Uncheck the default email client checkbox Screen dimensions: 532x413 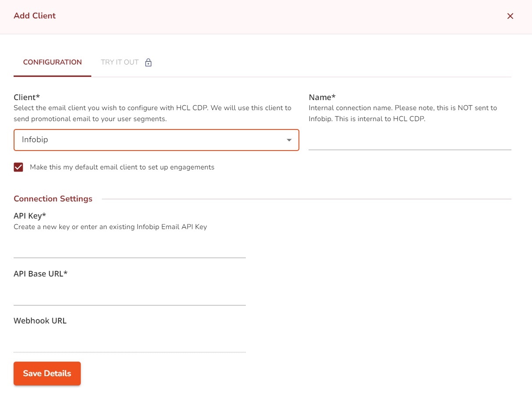[x=18, y=167]
